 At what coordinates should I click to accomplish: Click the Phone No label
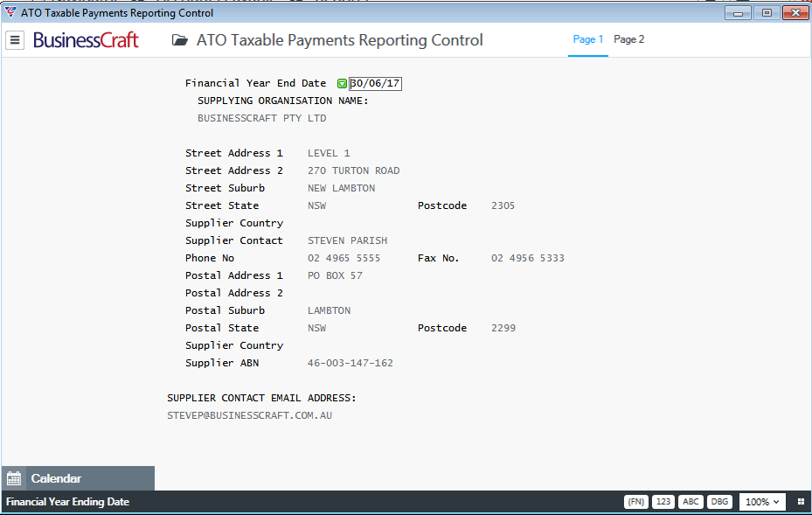[210, 258]
